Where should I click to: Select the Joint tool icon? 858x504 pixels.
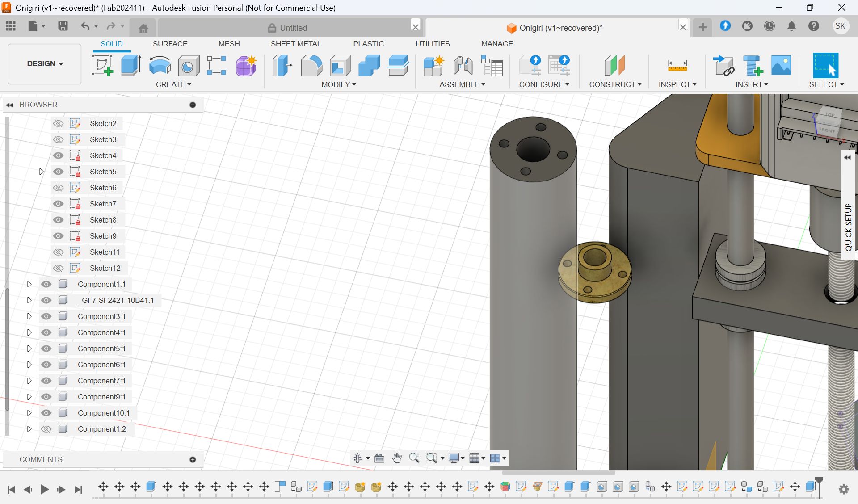[x=463, y=66]
